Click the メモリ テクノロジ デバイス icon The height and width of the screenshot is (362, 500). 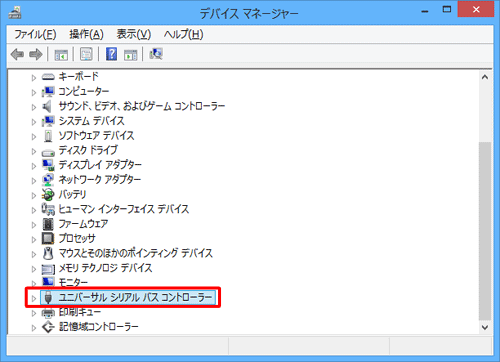click(x=48, y=269)
